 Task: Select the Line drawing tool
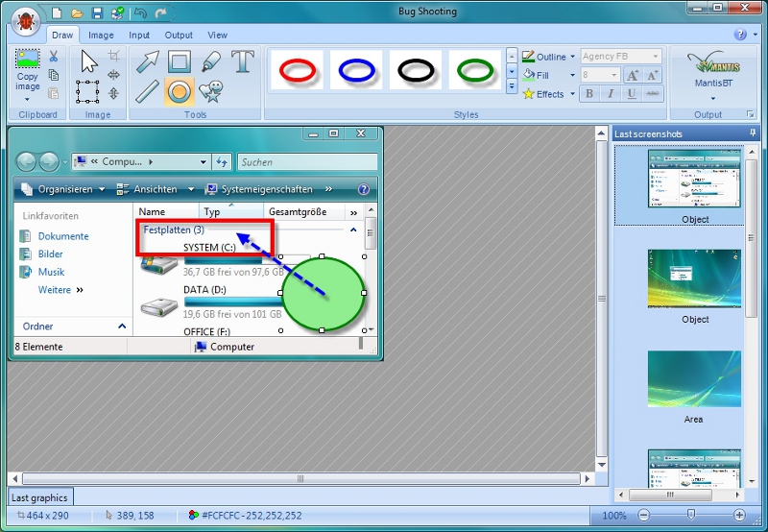click(147, 92)
